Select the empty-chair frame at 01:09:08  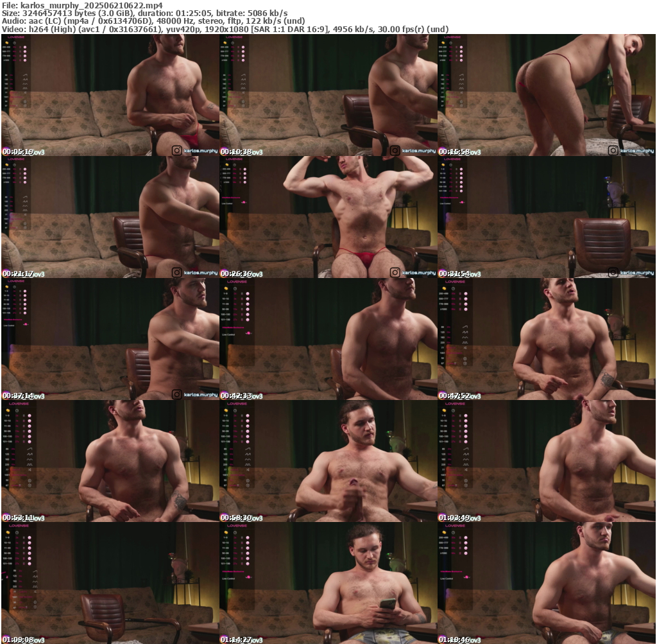110,583
